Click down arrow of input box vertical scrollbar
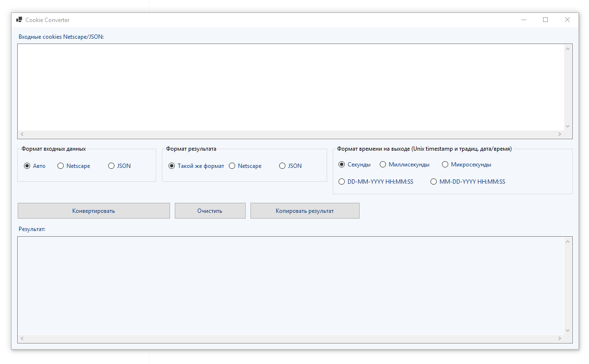 (x=568, y=126)
